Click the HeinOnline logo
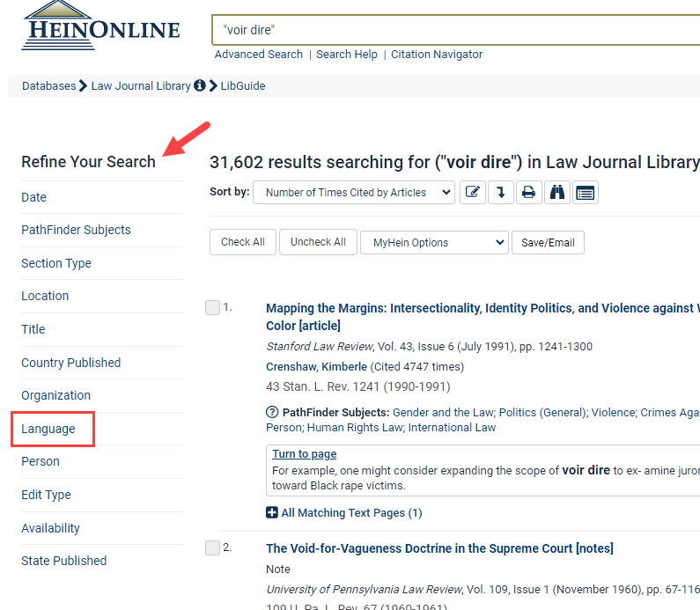 point(101,26)
